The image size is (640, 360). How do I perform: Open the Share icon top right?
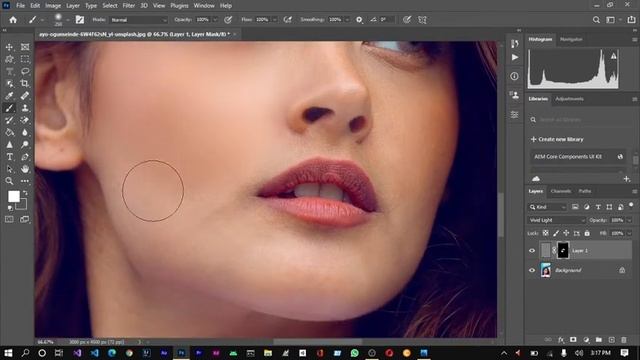[631, 20]
